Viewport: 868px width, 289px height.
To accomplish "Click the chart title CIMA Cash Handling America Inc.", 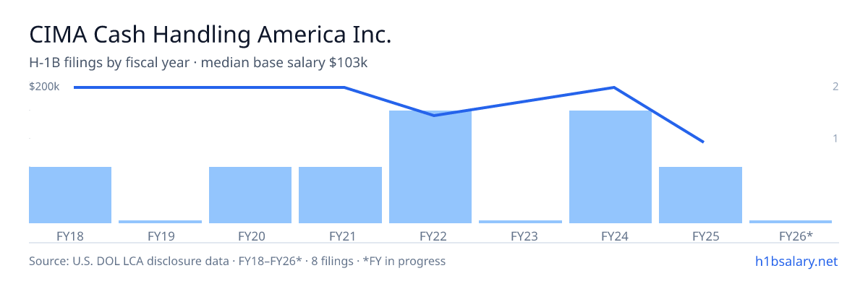I will pyautogui.click(x=210, y=35).
